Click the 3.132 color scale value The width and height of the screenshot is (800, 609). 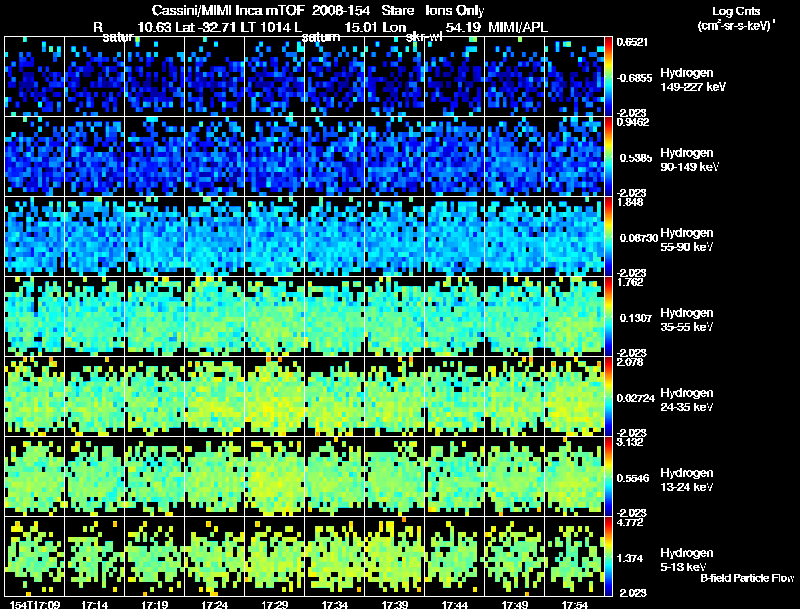point(630,442)
